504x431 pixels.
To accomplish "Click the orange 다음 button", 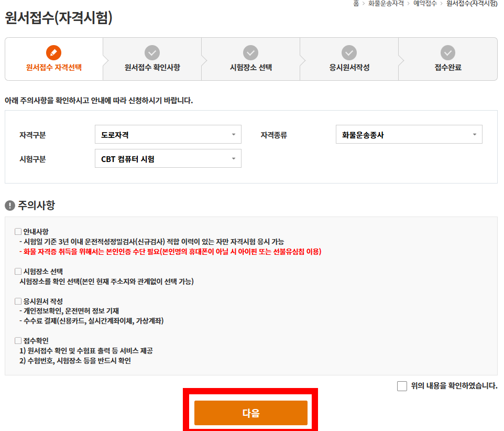I will point(251,413).
